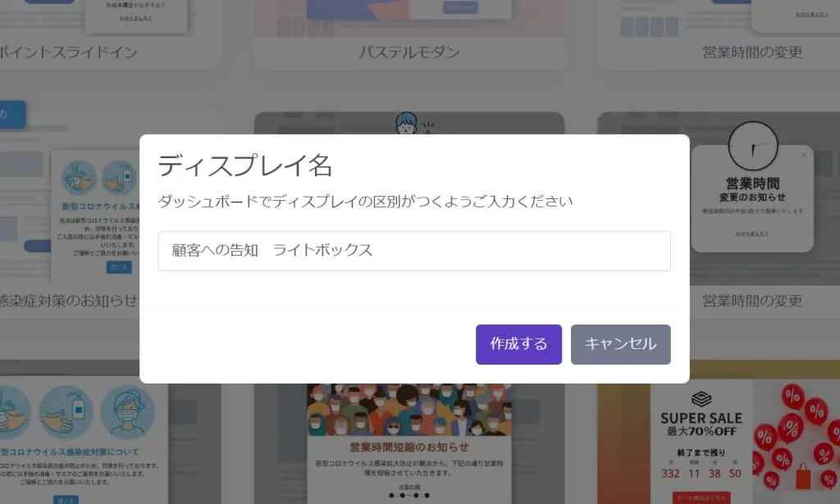The image size is (840, 504).
Task: Select the パステルモダン template card
Action: 409,34
